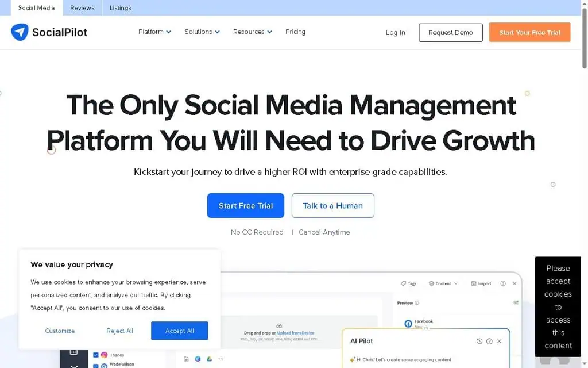Reject all cookies
The image size is (588, 368).
(119, 331)
